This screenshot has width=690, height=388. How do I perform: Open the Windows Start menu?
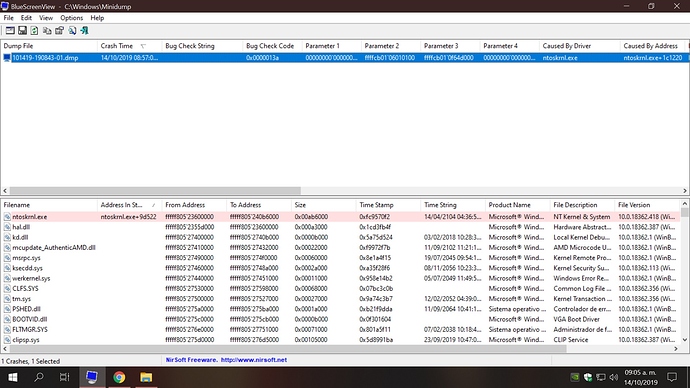13,377
